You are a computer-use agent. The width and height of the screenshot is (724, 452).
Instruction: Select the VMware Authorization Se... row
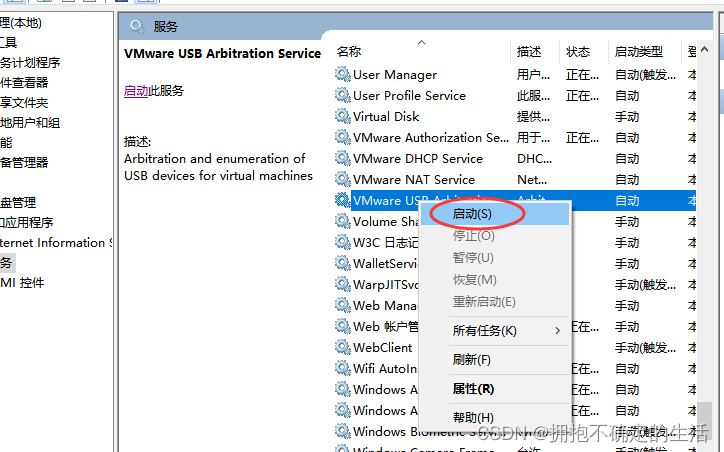pyautogui.click(x=515, y=138)
